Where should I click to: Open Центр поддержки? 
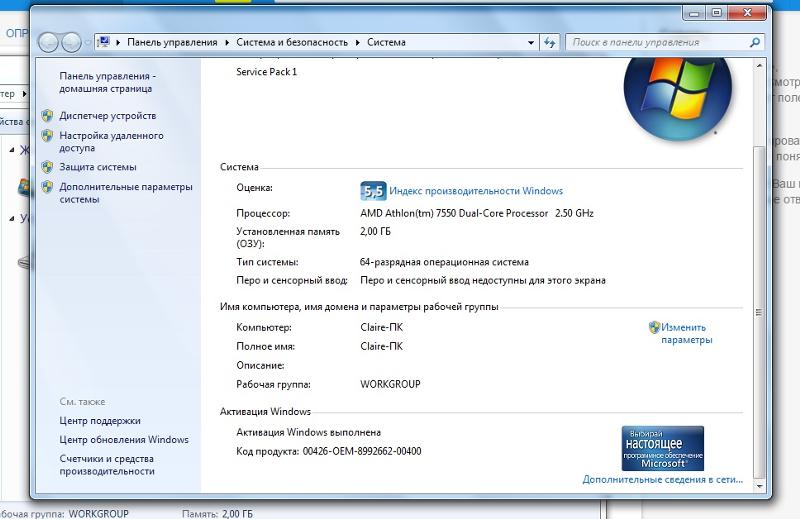(x=99, y=421)
